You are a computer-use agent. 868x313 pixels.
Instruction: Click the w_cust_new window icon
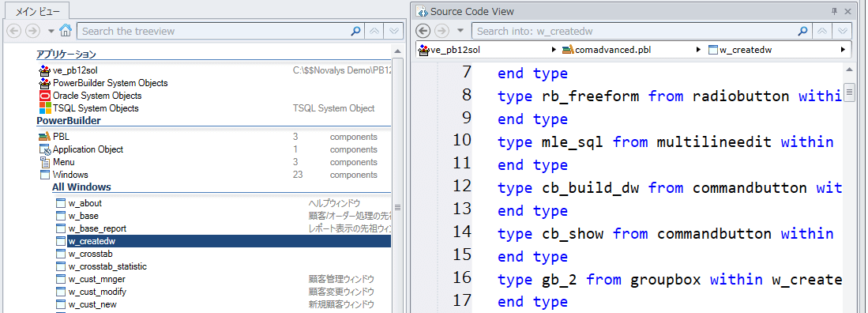point(61,304)
